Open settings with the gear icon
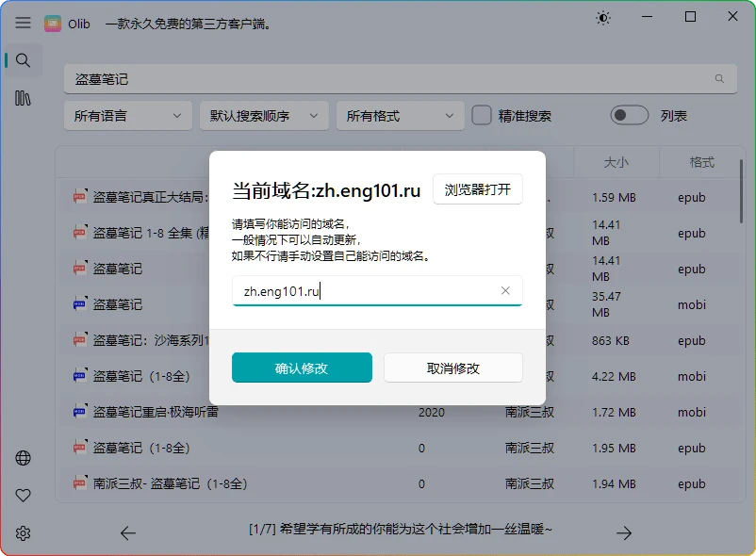Viewport: 756px width, 556px height. [x=23, y=531]
